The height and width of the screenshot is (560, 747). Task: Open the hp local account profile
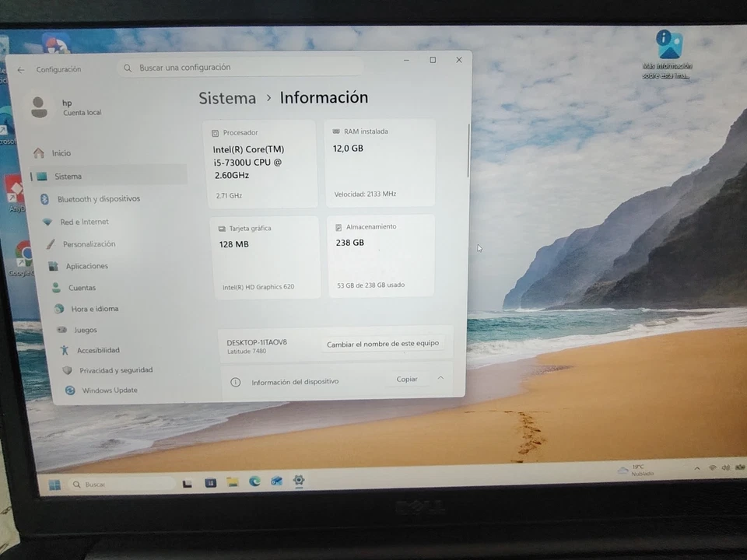click(67, 107)
